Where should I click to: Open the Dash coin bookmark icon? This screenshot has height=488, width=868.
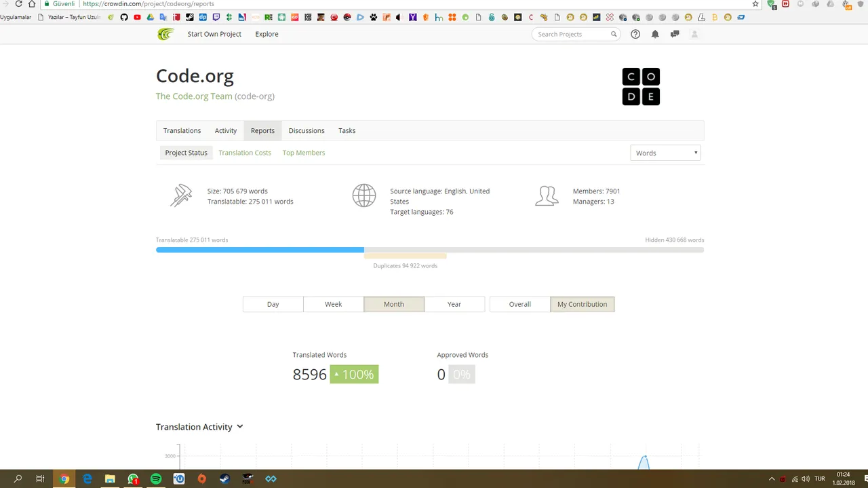click(741, 17)
